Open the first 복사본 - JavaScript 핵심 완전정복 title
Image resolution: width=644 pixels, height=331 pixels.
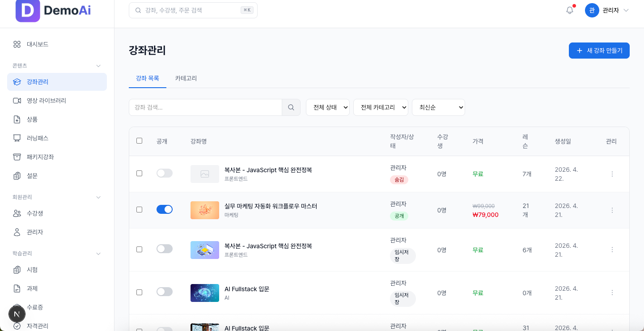pos(268,170)
